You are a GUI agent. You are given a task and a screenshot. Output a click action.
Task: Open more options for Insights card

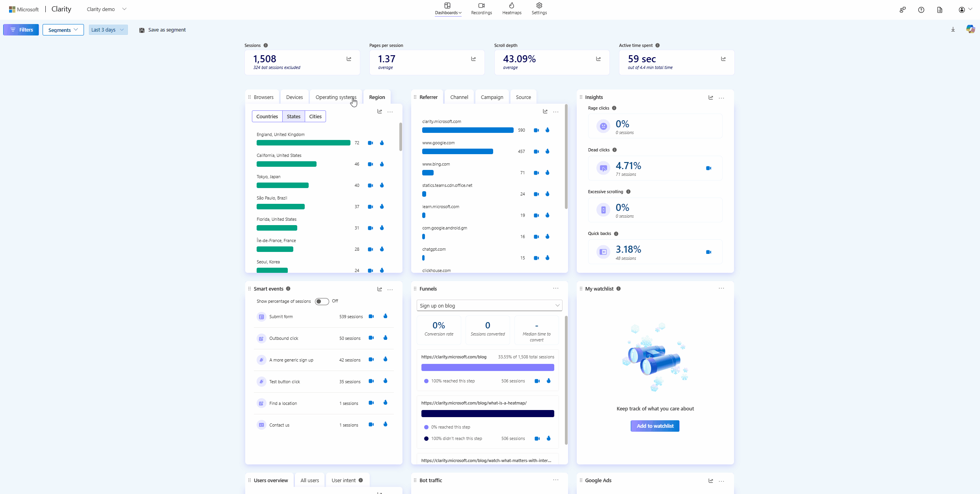coord(721,97)
